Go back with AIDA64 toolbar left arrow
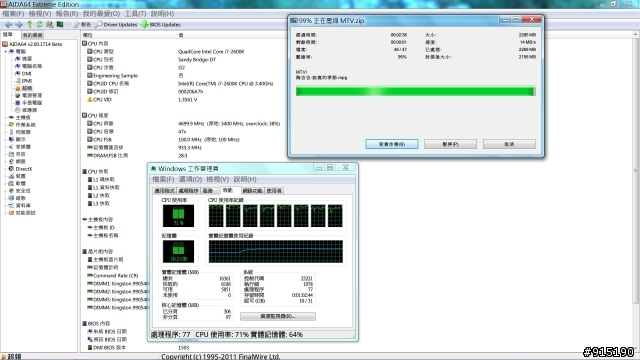Image resolution: width=640 pixels, height=360 pixels. 9,24
